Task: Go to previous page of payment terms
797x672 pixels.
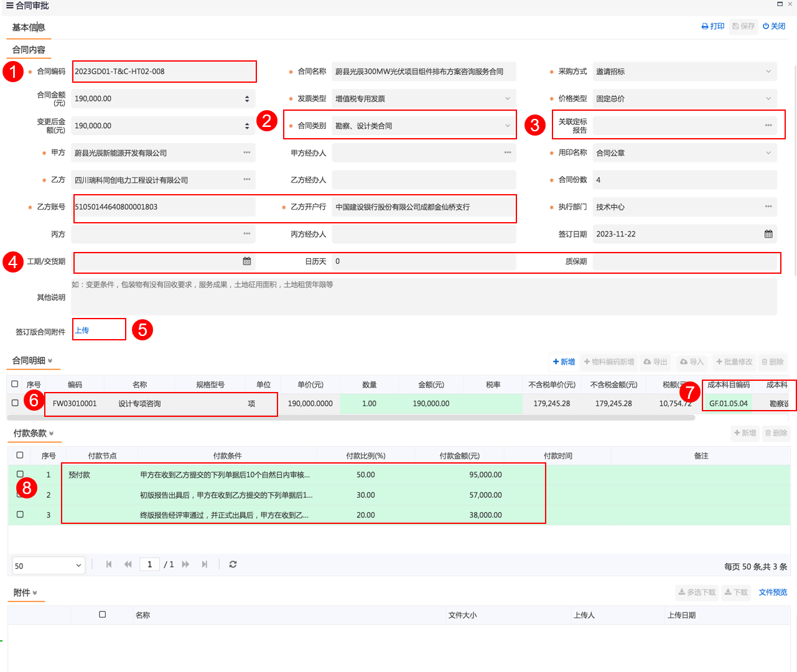Action: click(128, 564)
